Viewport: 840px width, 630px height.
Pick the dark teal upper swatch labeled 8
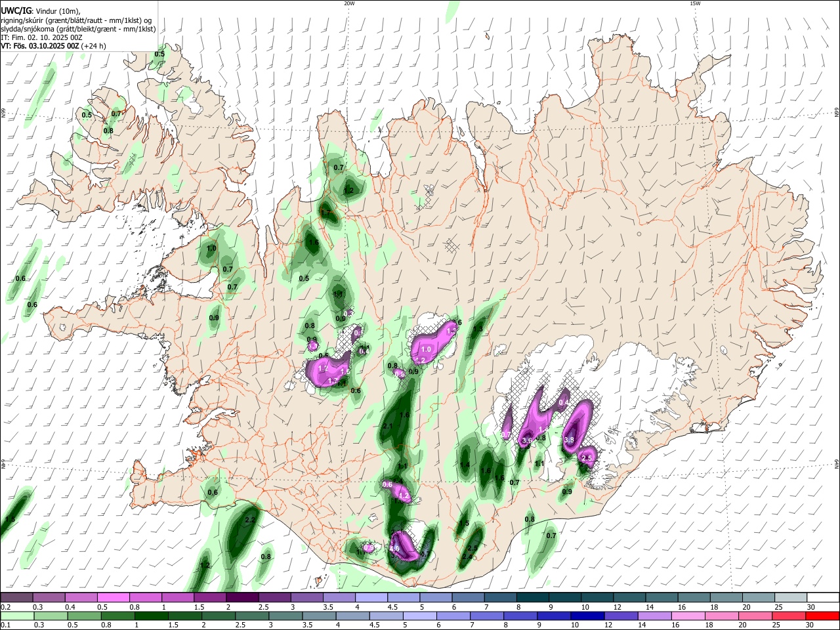(533, 597)
